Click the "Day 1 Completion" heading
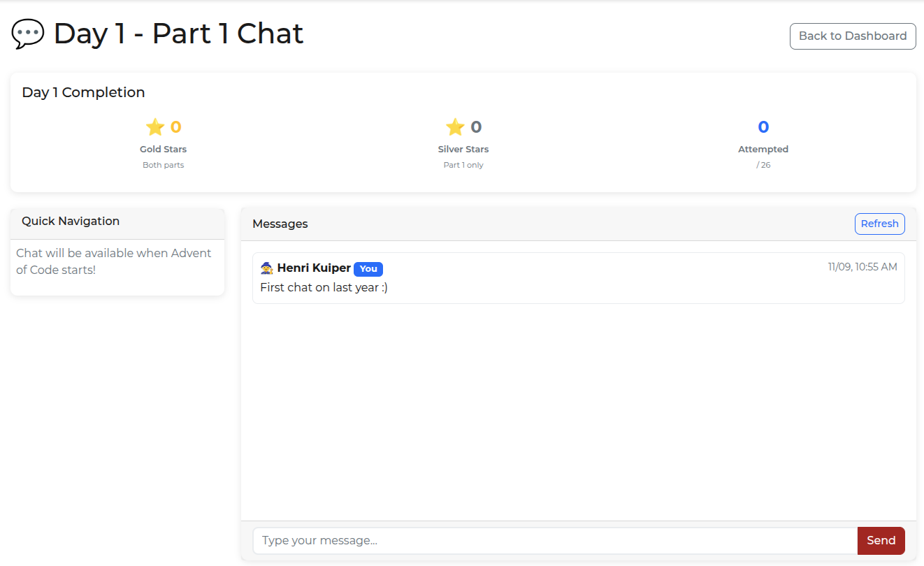Image resolution: width=924 pixels, height=566 pixels. 83,93
